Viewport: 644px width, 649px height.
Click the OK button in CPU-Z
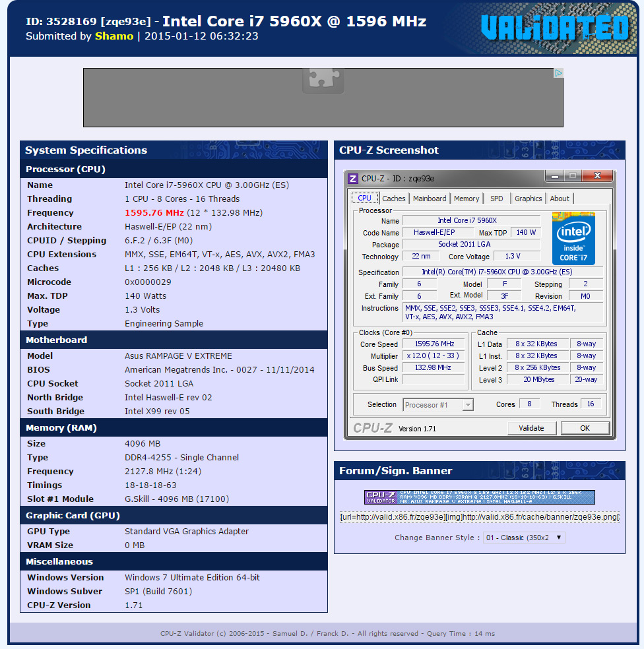click(585, 428)
